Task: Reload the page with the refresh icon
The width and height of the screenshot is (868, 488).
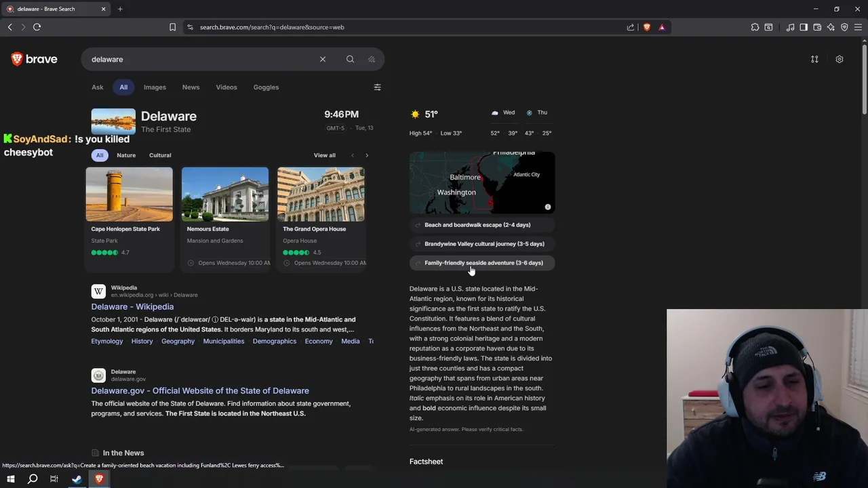Action: 37,27
